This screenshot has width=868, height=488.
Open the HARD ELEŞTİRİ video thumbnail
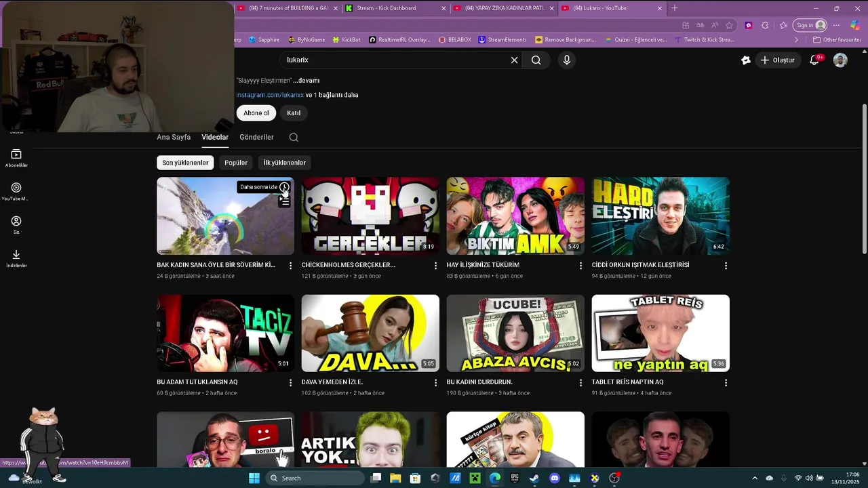(660, 216)
